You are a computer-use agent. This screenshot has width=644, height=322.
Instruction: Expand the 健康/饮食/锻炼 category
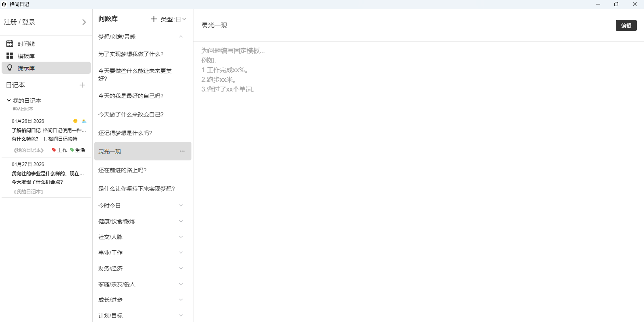181,221
